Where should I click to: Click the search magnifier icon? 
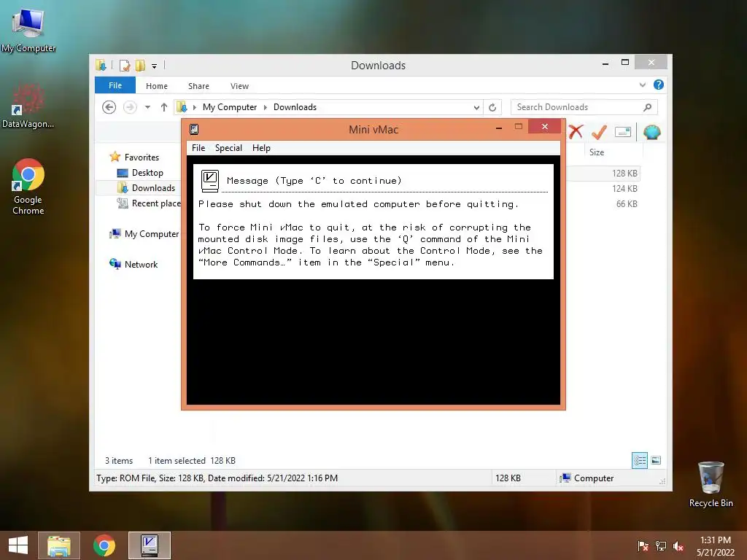coord(648,107)
